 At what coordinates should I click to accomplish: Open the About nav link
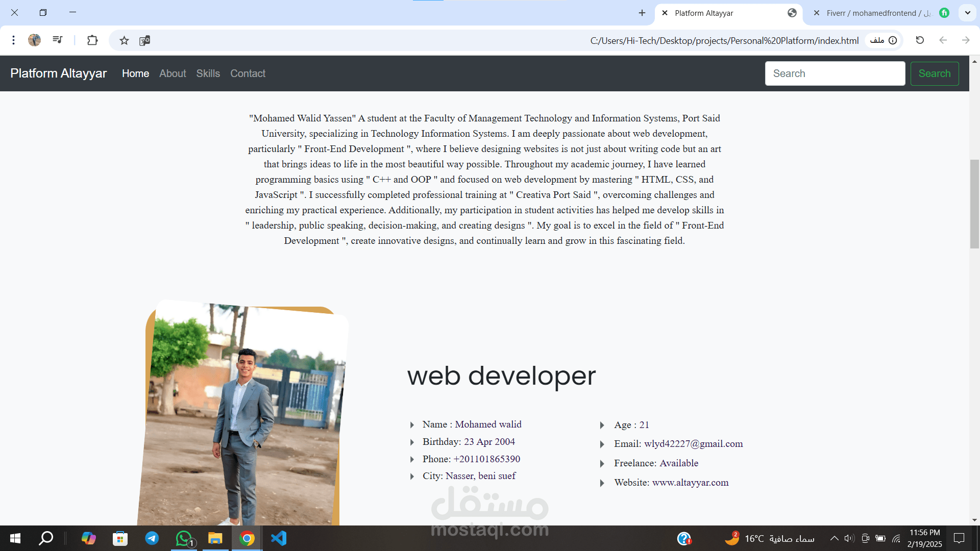173,73
